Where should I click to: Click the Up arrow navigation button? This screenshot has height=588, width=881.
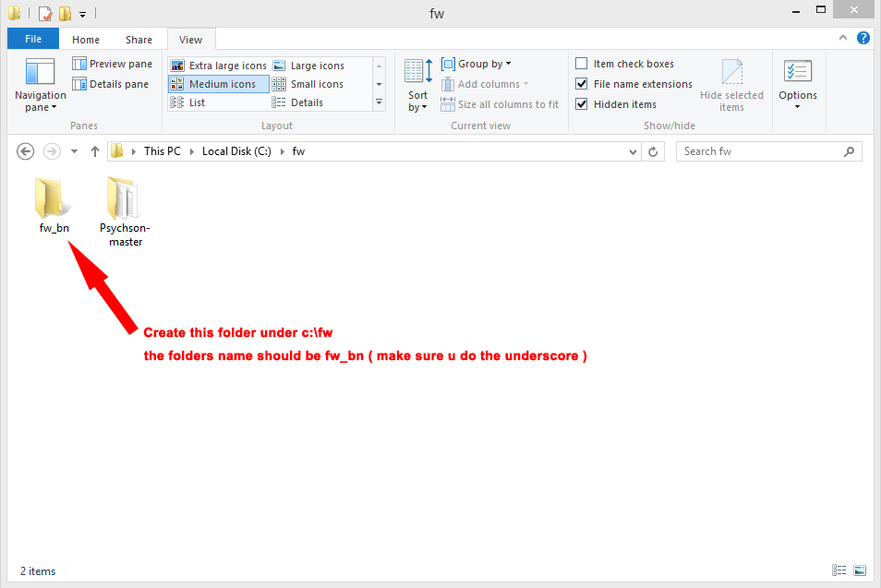click(x=94, y=151)
